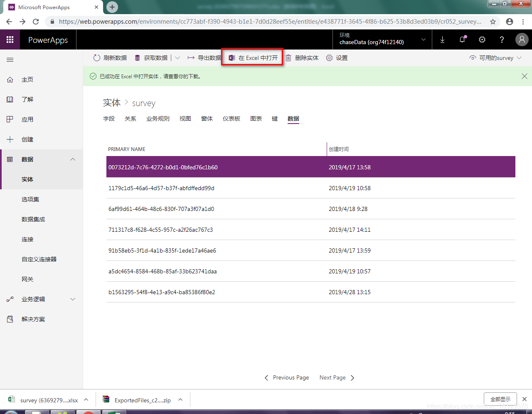Switch to the 关系 relationships tab
The height and width of the screenshot is (414, 532).
click(131, 119)
